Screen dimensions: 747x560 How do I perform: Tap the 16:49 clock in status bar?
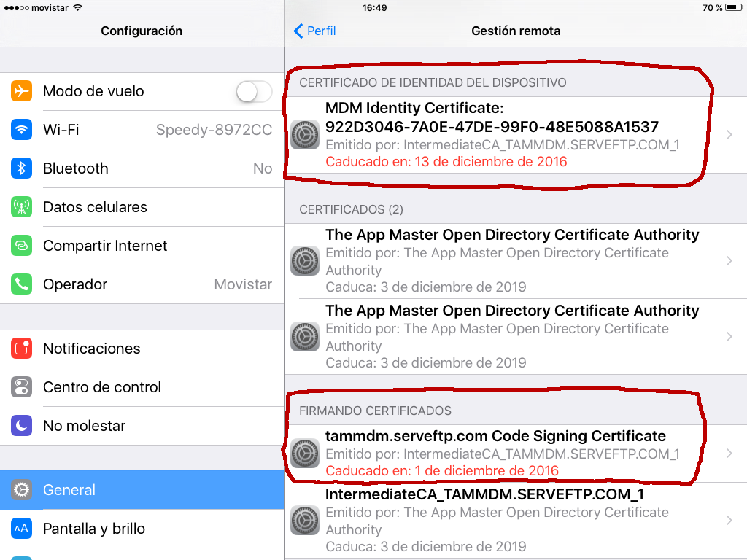click(374, 7)
